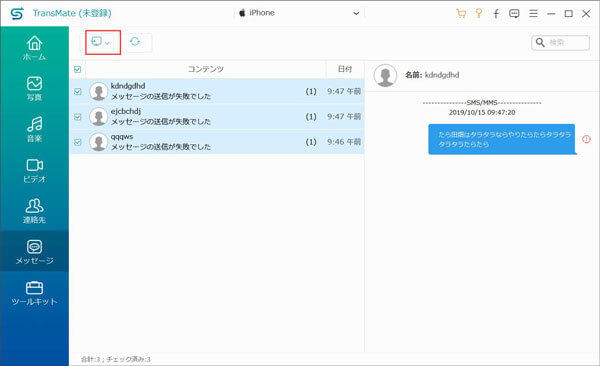Uncheck the ejcbchdj message checkbox
600x366 pixels.
78,117
